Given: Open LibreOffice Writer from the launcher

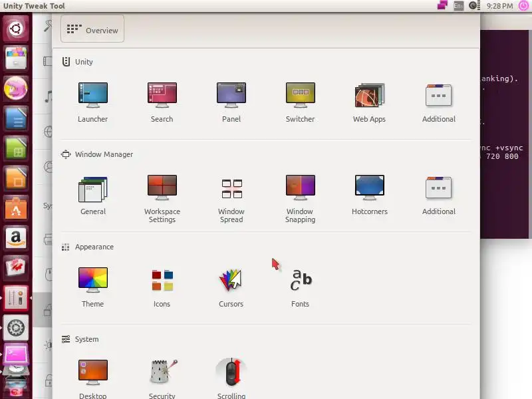Looking at the screenshot, I should tap(15, 118).
